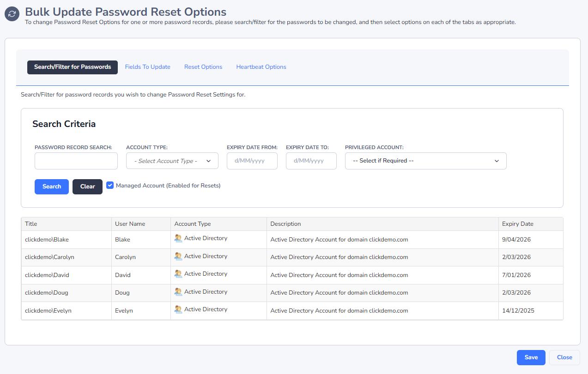
Task: Click Active Directory icon in Evelyn row
Action: pos(178,309)
